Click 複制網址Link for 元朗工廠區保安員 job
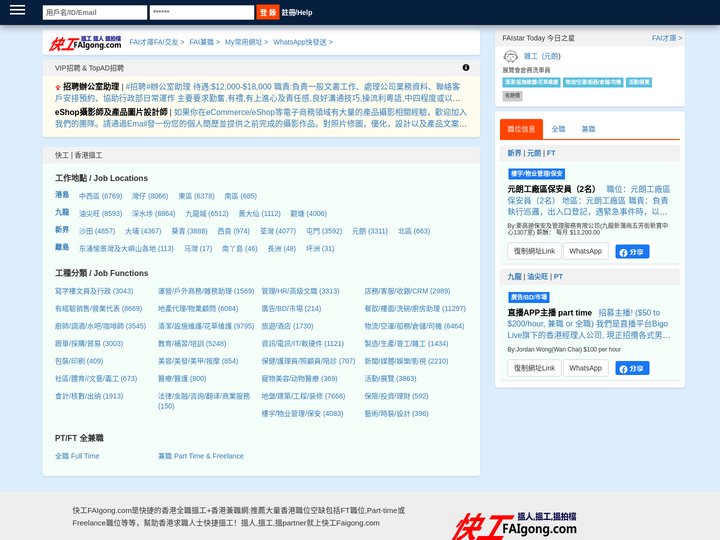The height and width of the screenshot is (540, 720). pos(534,251)
